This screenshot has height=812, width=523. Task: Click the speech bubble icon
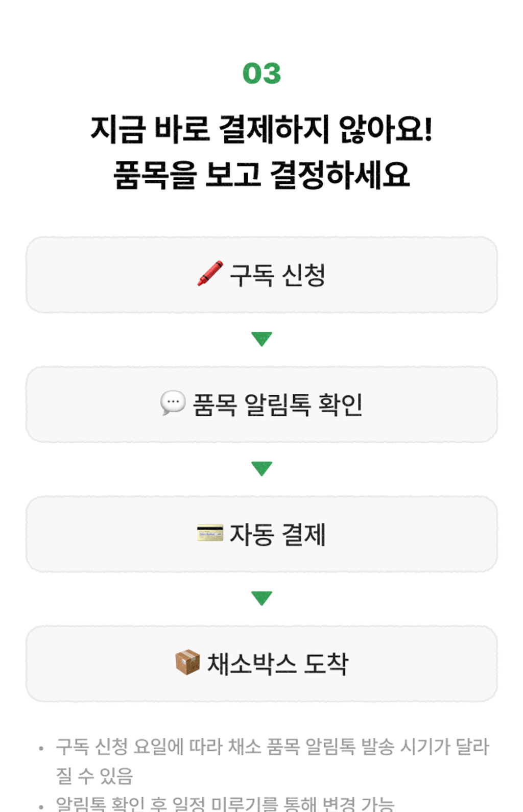click(173, 403)
